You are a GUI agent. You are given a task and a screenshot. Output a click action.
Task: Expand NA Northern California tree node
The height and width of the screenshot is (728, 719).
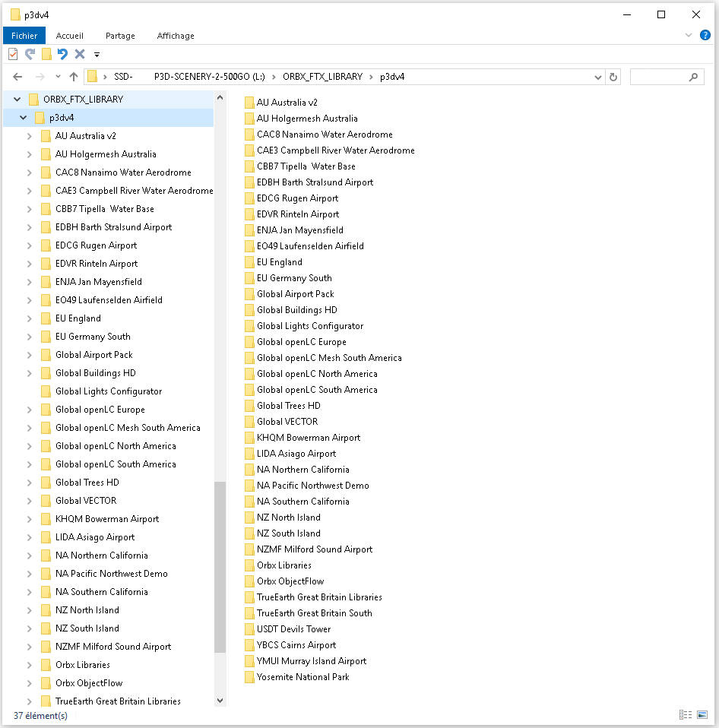pyautogui.click(x=30, y=555)
